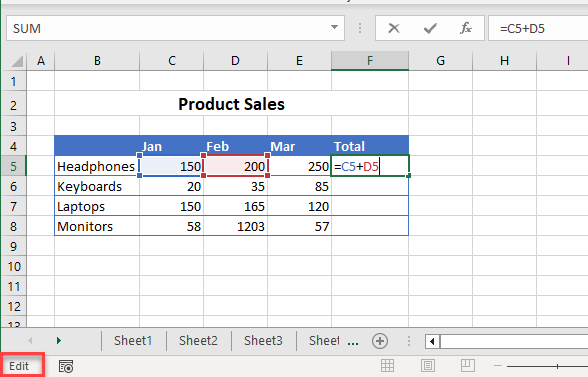Click the formula bar resize dots handle
The width and height of the screenshot is (588, 377).
point(360,28)
